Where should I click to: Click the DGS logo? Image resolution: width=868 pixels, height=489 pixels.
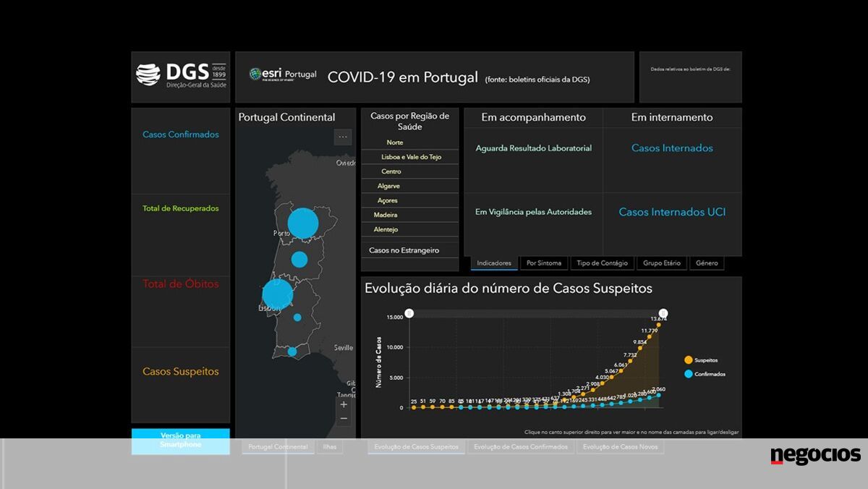tap(181, 75)
